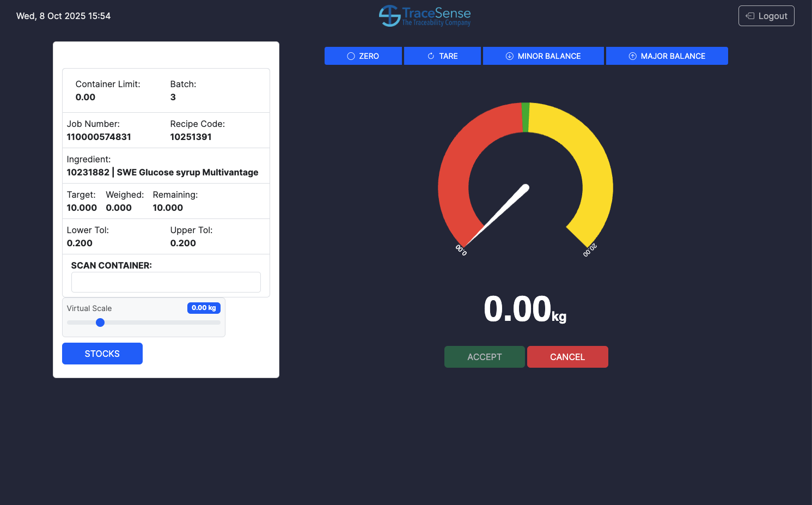Click the date and time display

[x=63, y=16]
